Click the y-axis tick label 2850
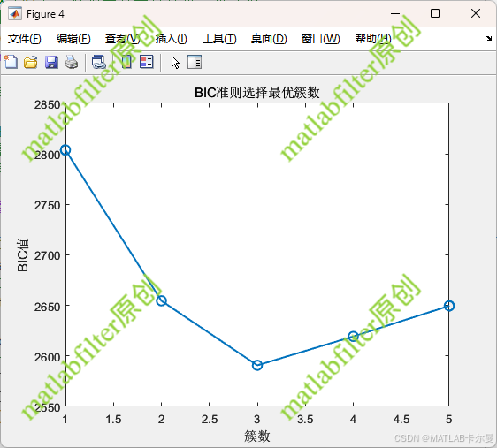 pyautogui.click(x=47, y=105)
